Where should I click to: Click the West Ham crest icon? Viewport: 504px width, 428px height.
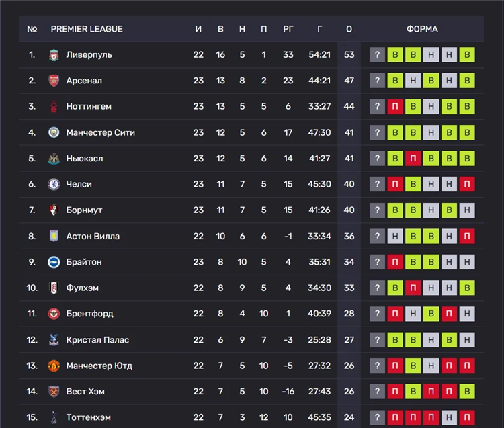point(54,391)
